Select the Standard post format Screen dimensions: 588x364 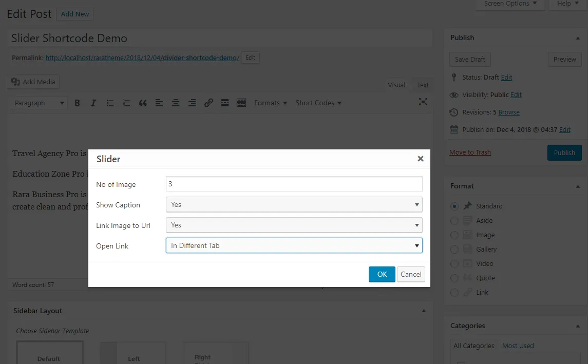pos(454,206)
